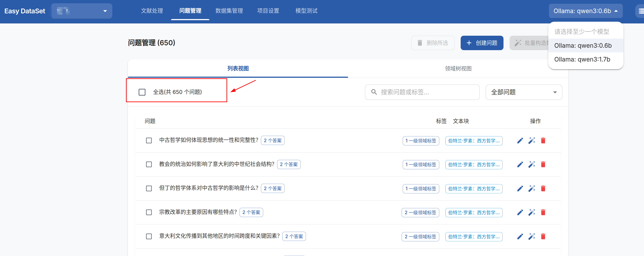Viewport: 644px width, 256px height.
Task: Delete the 中古哲学 question with red trash icon
Action: point(543,141)
